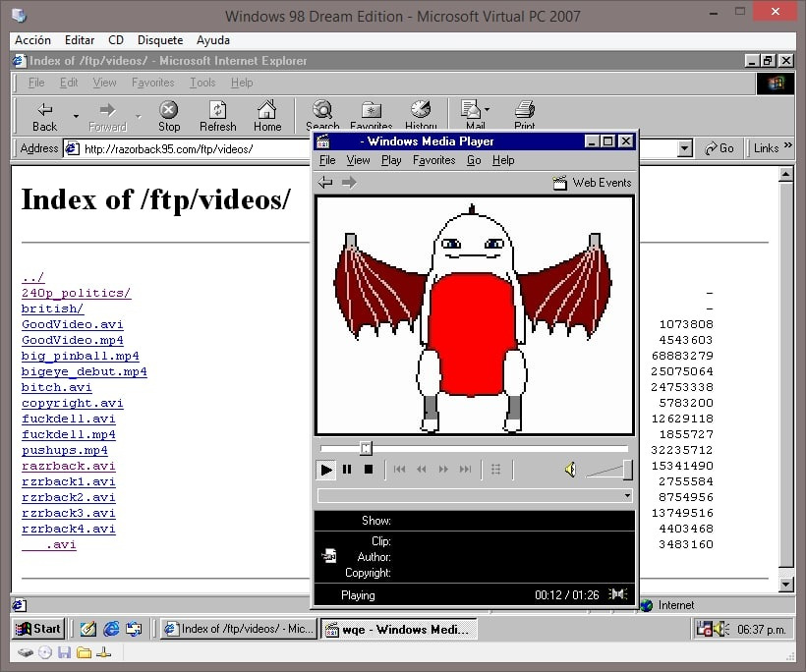Launch Internet Explorer from Quick Launch
Screen dimensions: 806x672
pos(111,629)
